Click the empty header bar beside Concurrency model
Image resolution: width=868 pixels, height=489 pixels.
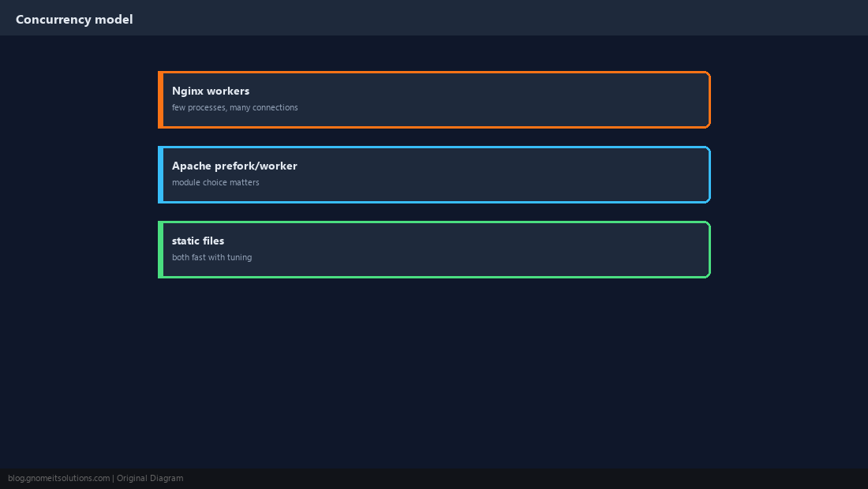pos(498,17)
